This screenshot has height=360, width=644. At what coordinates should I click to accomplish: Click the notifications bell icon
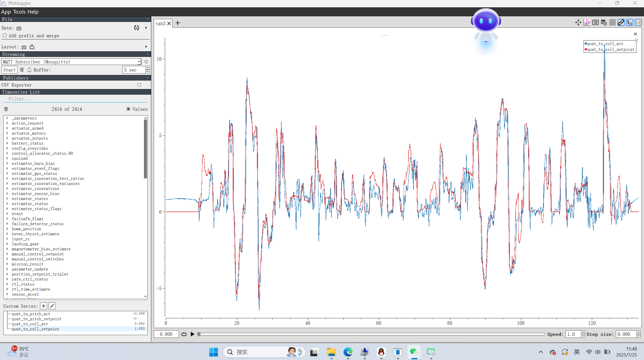point(29,70)
